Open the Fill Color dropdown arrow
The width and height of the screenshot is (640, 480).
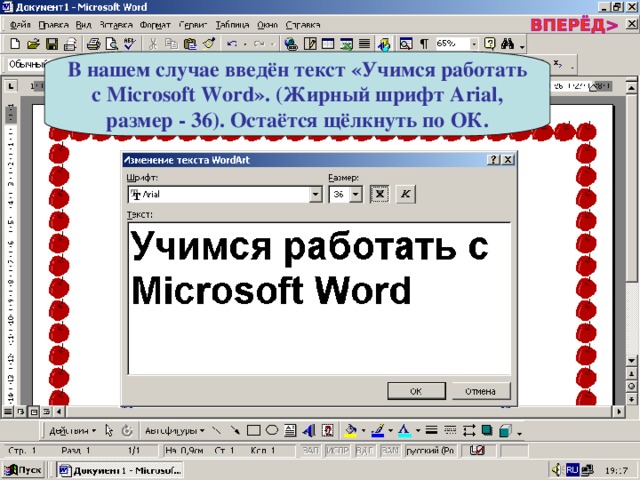[x=363, y=431]
